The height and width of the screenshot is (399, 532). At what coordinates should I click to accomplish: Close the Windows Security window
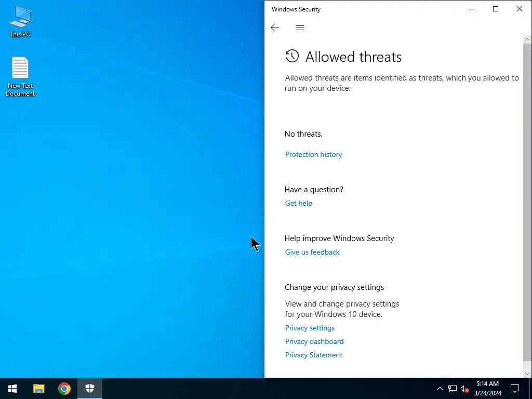tap(520, 9)
